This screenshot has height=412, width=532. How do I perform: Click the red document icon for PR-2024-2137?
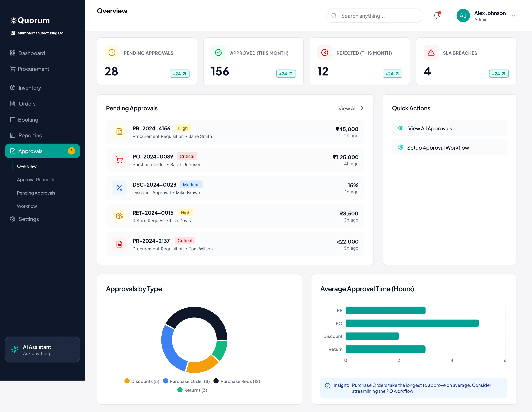(119, 244)
